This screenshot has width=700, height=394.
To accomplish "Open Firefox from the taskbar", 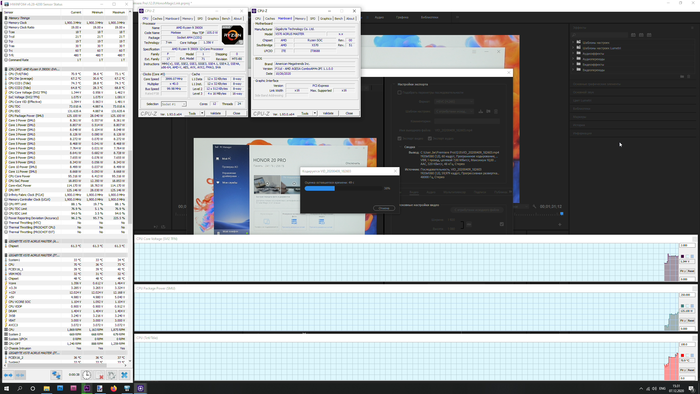I will (114, 389).
